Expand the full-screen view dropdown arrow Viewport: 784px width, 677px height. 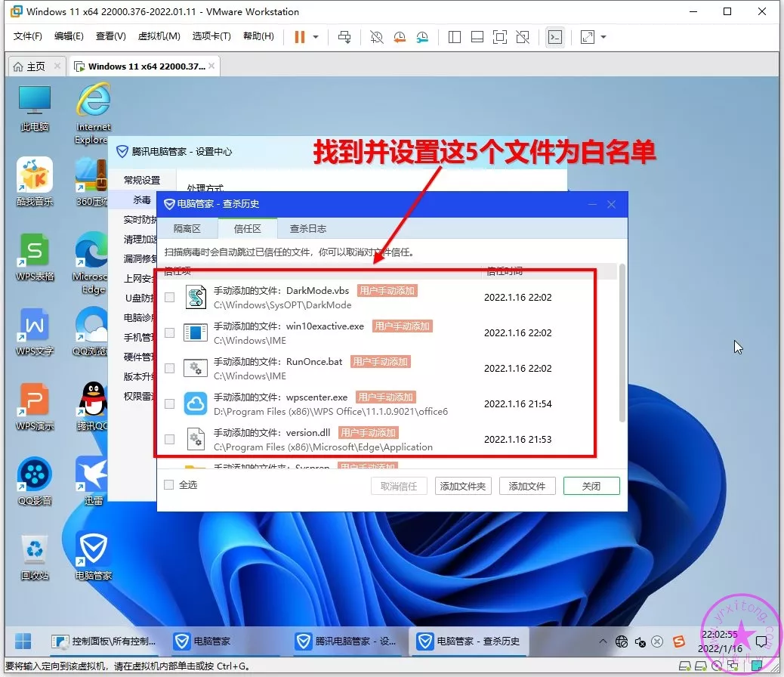603,37
